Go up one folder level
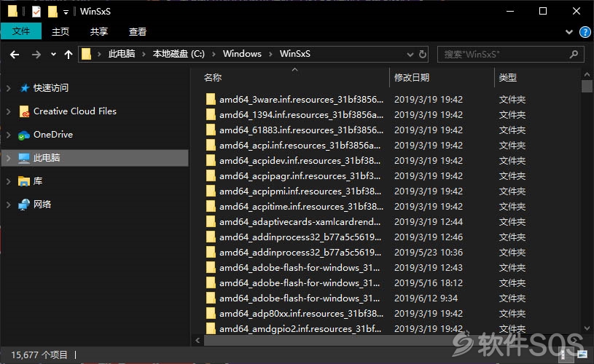This screenshot has width=594, height=364. click(x=69, y=55)
